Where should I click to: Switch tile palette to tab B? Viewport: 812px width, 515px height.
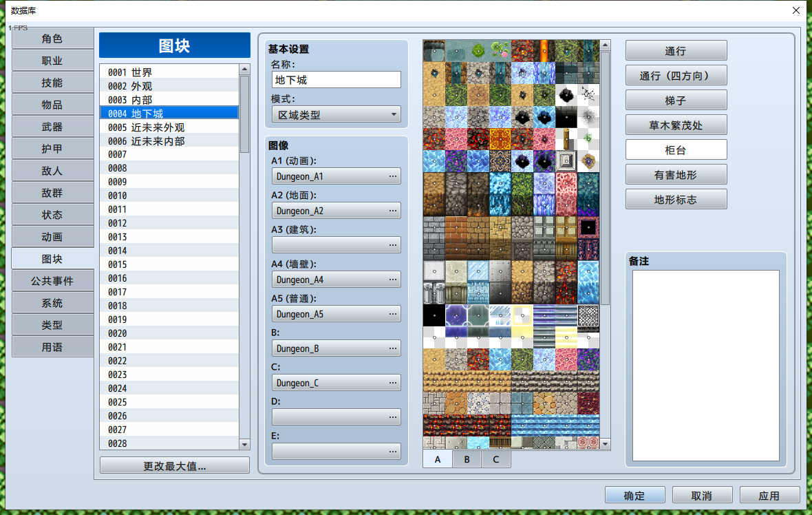pos(467,459)
